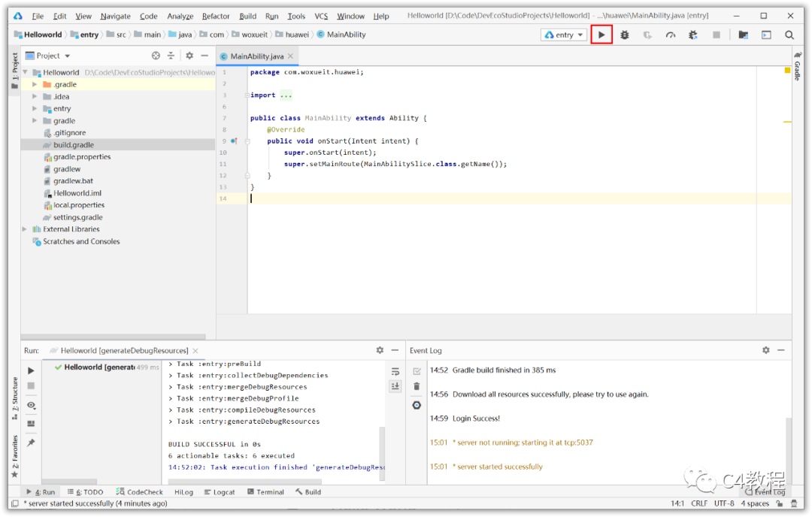Click the overridden method gutter icon on line 9

[234, 141]
